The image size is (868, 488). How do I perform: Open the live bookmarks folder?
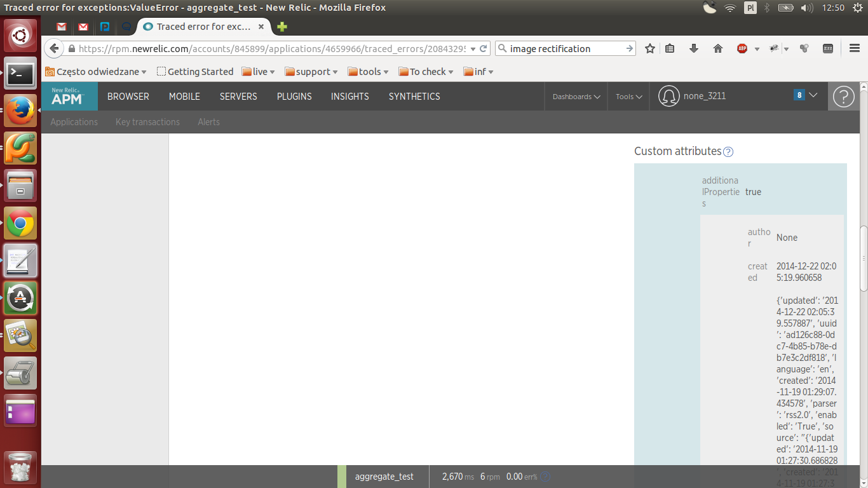tap(258, 72)
